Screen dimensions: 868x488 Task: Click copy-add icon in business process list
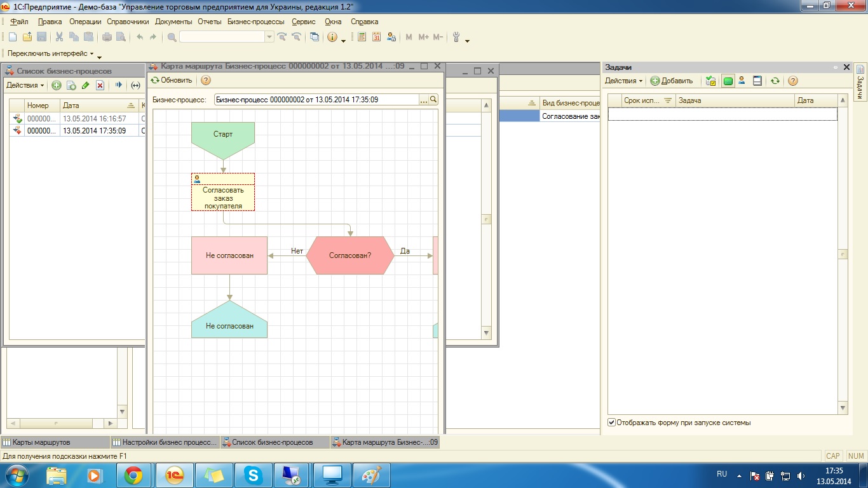[x=71, y=85]
